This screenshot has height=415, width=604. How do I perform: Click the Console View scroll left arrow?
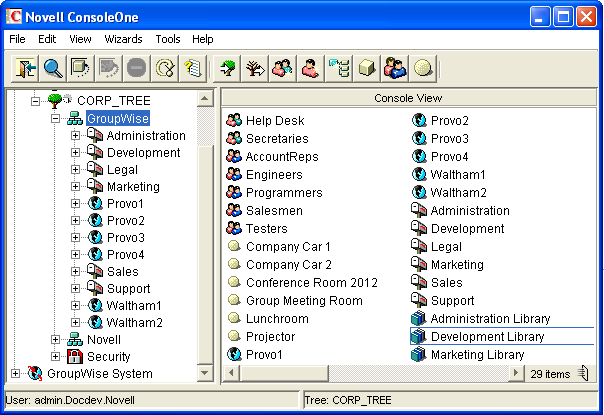click(x=232, y=373)
